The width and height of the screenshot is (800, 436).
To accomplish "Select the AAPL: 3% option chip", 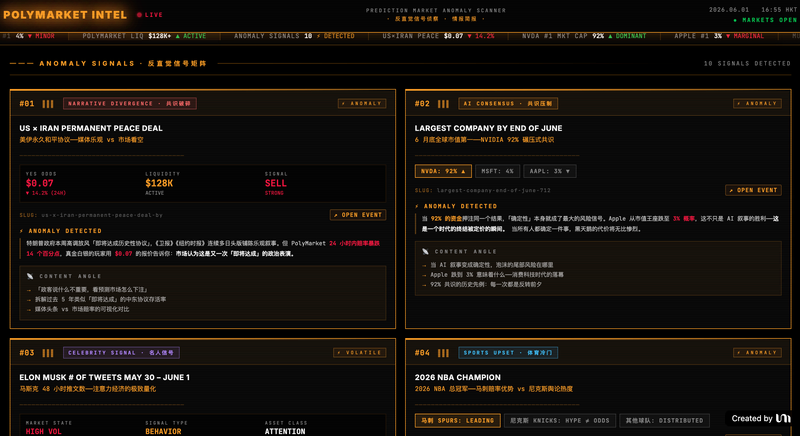I will point(549,171).
